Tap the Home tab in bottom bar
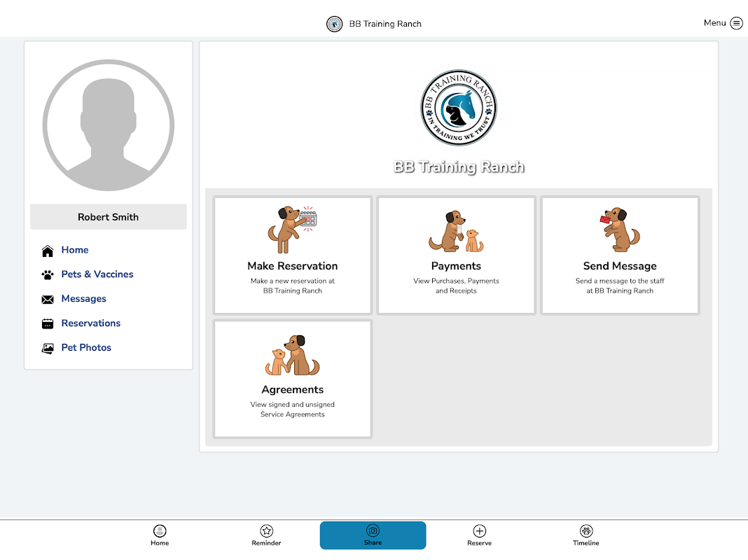This screenshot has height=560, width=748. tap(160, 535)
